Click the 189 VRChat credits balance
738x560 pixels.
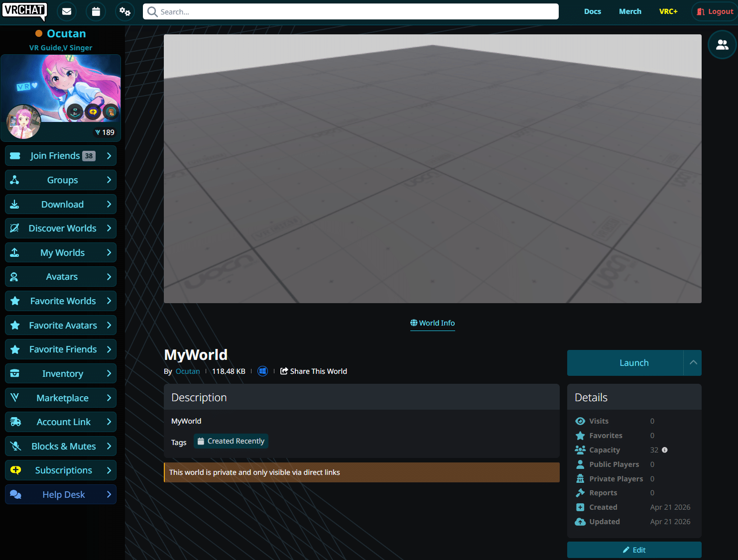point(105,132)
